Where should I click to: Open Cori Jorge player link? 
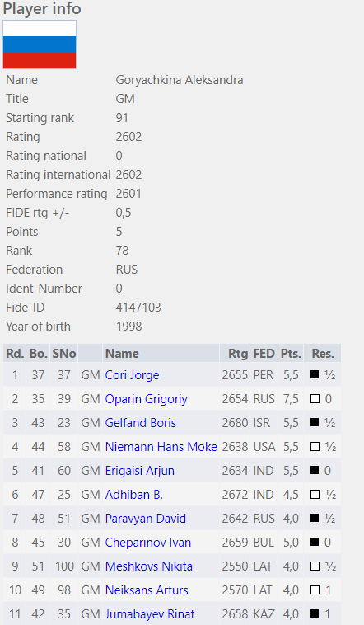pos(132,375)
